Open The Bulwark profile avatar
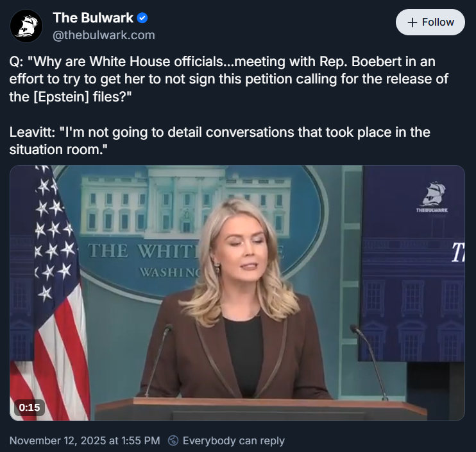Image resolution: width=476 pixels, height=452 pixels. [26, 26]
